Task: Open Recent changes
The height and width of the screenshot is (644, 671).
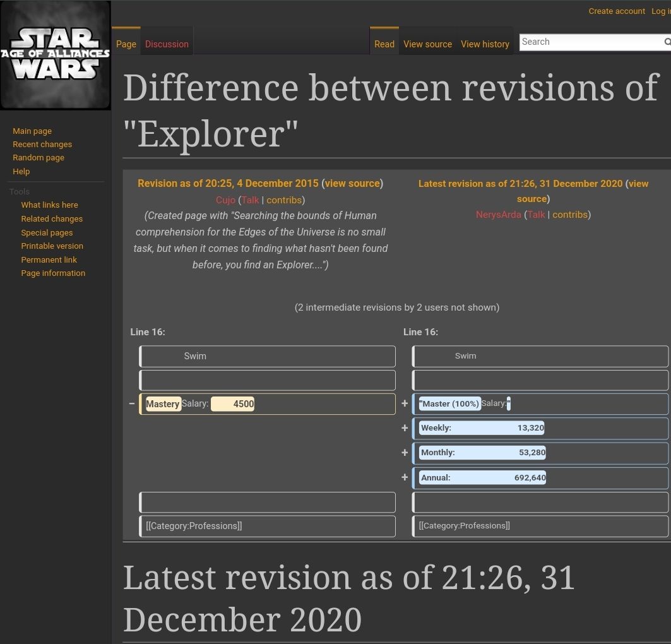Action: click(42, 144)
